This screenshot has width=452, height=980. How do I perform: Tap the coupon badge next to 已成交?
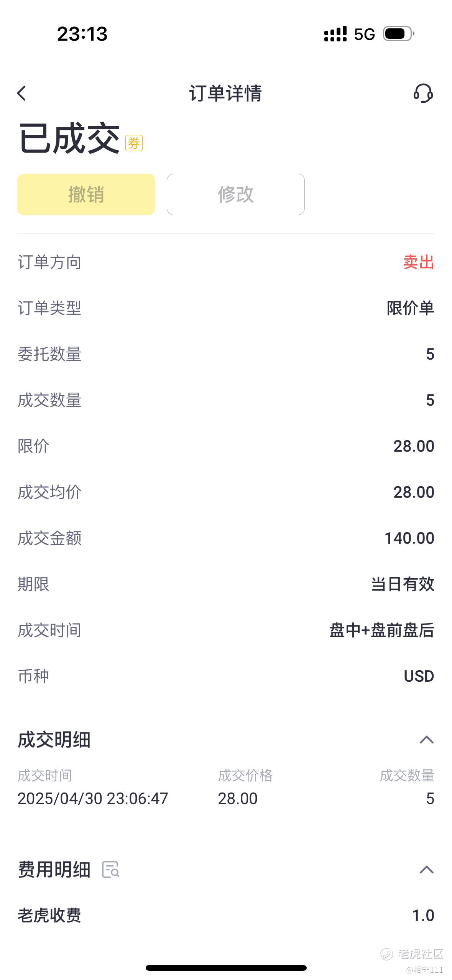pos(134,143)
